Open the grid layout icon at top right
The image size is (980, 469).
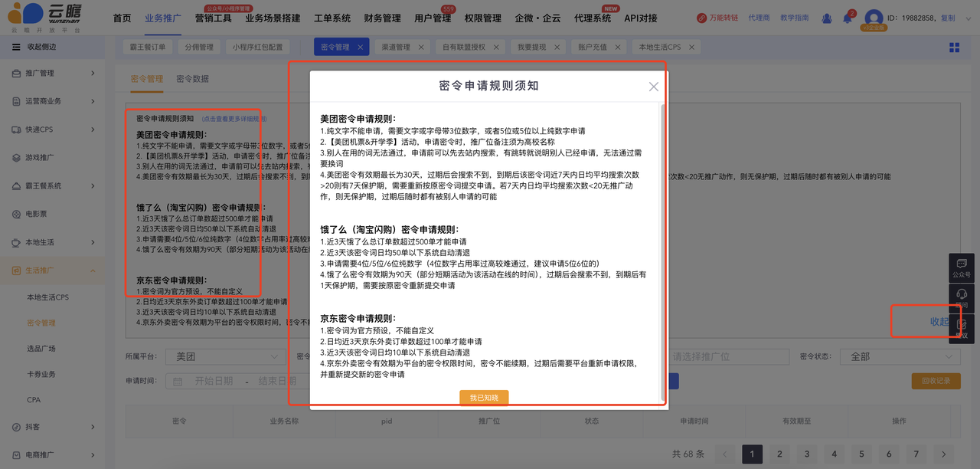point(954,48)
